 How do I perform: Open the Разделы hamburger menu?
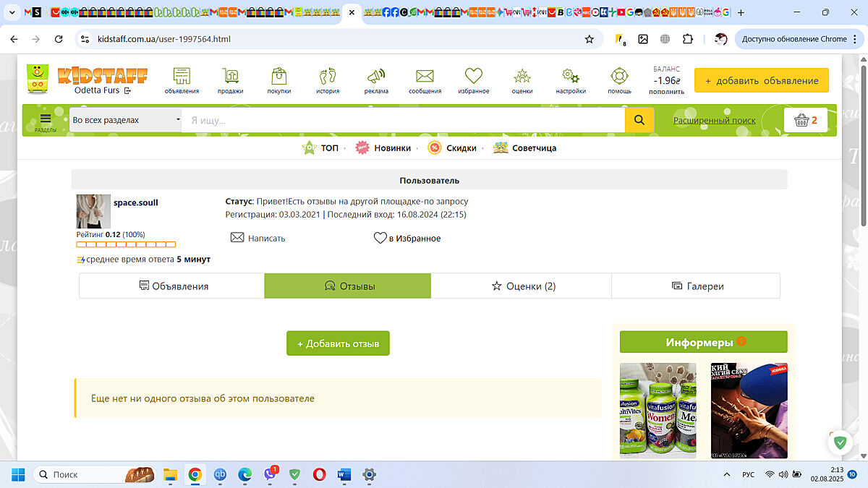tap(46, 121)
